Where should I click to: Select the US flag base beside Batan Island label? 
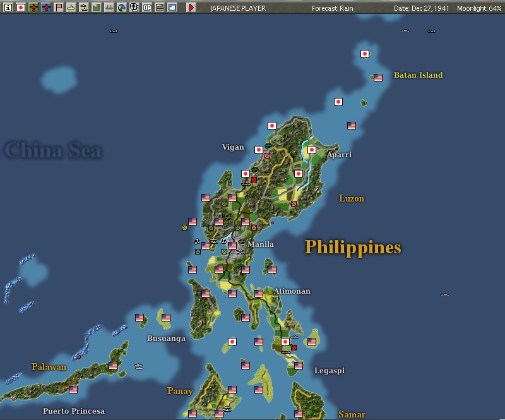[378, 78]
